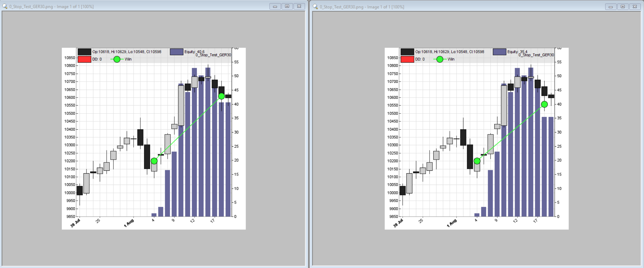Click the green Win legend marker in right chart
This screenshot has height=268, width=644.
coord(440,59)
